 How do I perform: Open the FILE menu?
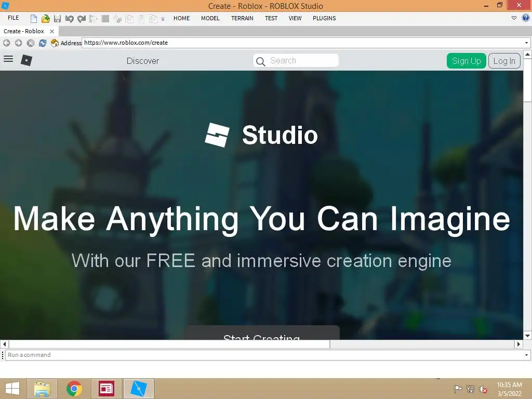pyautogui.click(x=13, y=18)
